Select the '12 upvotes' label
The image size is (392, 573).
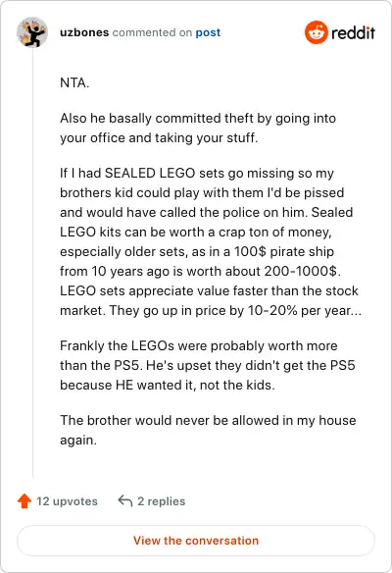[x=67, y=501]
